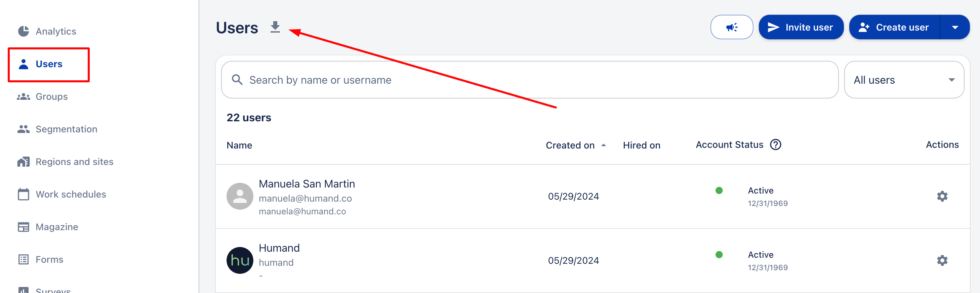Screen dimensions: 980x293
Task: Click the megaphone announcement button
Action: [x=731, y=27]
